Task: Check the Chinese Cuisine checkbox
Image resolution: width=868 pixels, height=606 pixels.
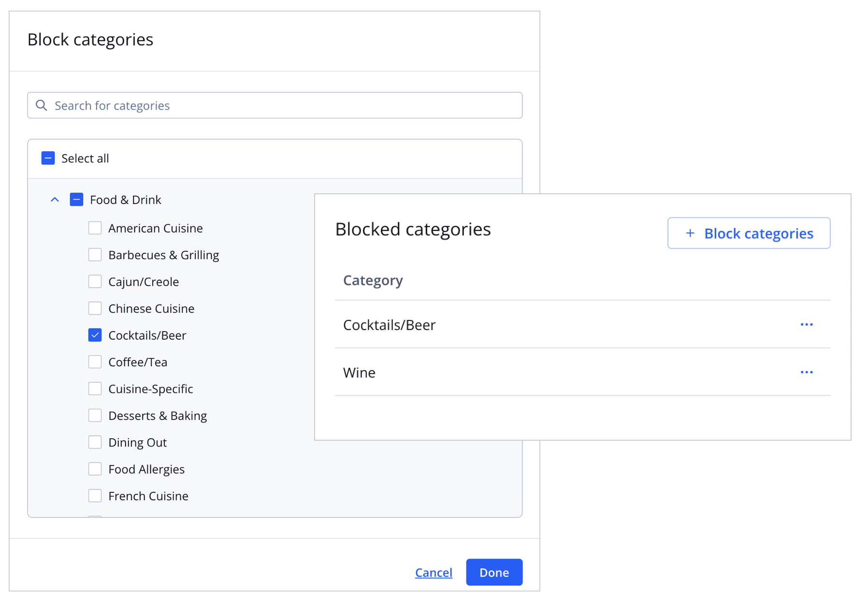Action: point(95,308)
